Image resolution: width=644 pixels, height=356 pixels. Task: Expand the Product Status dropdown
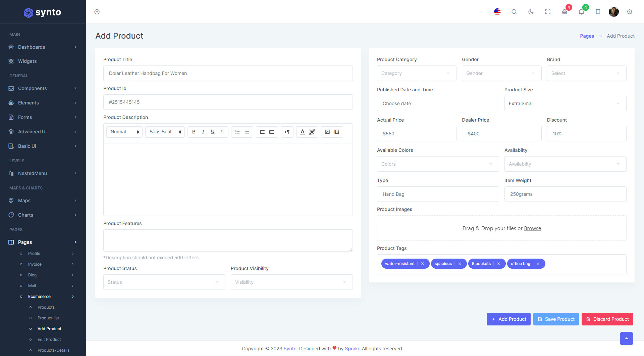coord(164,282)
